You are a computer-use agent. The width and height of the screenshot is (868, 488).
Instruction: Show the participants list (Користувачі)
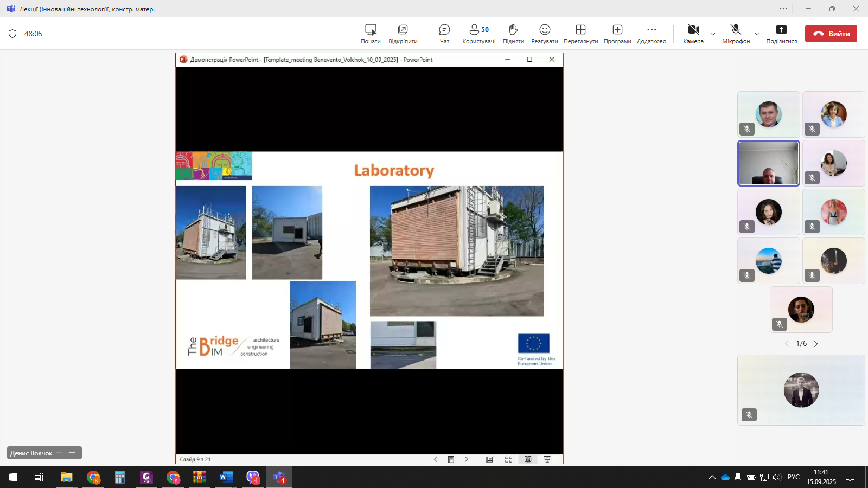[x=478, y=34]
